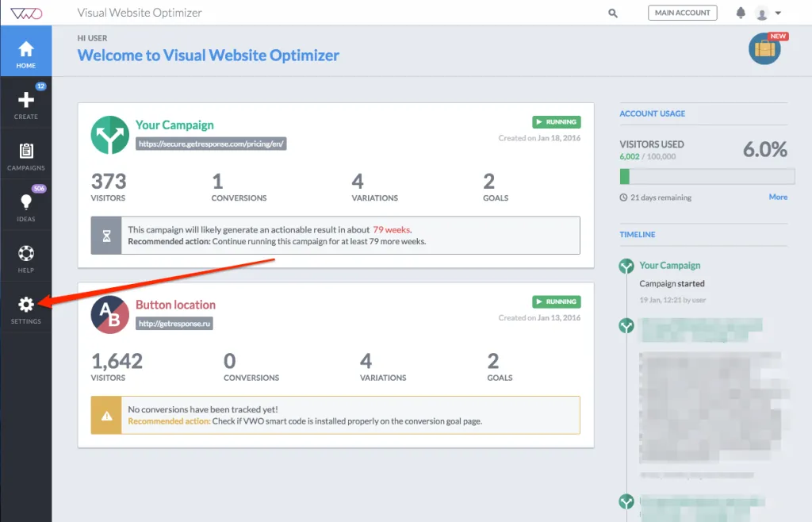This screenshot has height=522, width=812.
Task: Click the RUNNING badge on Button location
Action: click(x=556, y=301)
